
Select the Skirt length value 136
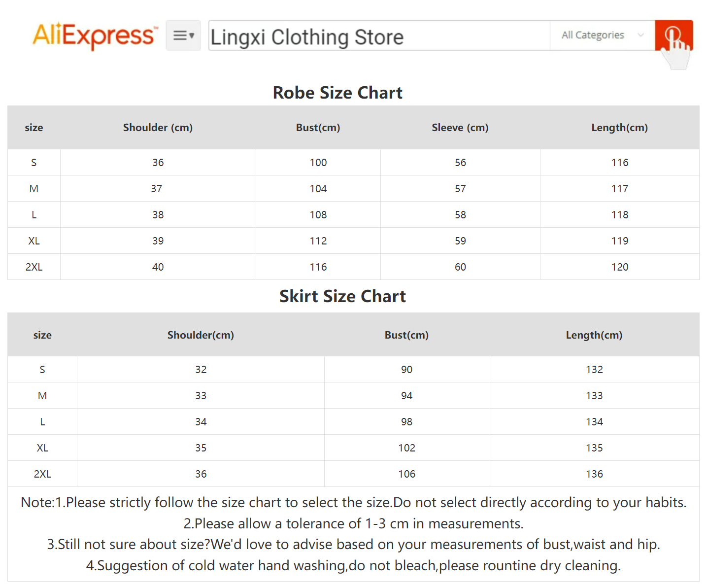coord(594,474)
